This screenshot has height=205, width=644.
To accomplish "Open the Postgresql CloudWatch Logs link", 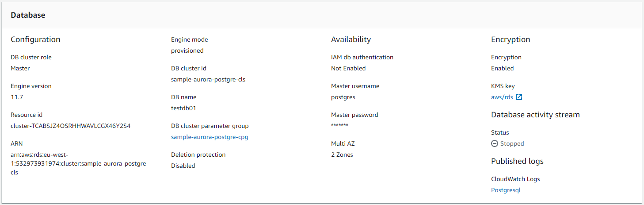I will coord(506,190).
